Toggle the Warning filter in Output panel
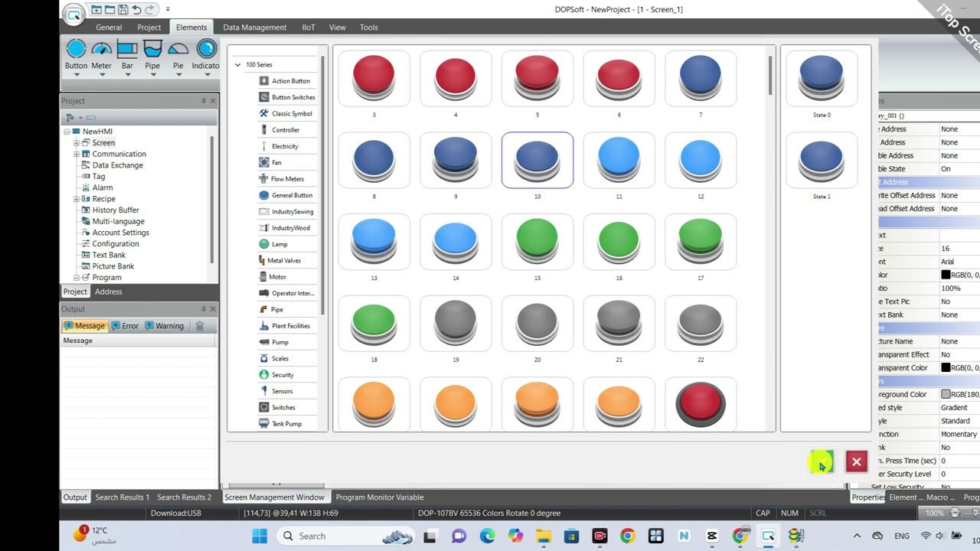 coord(164,326)
